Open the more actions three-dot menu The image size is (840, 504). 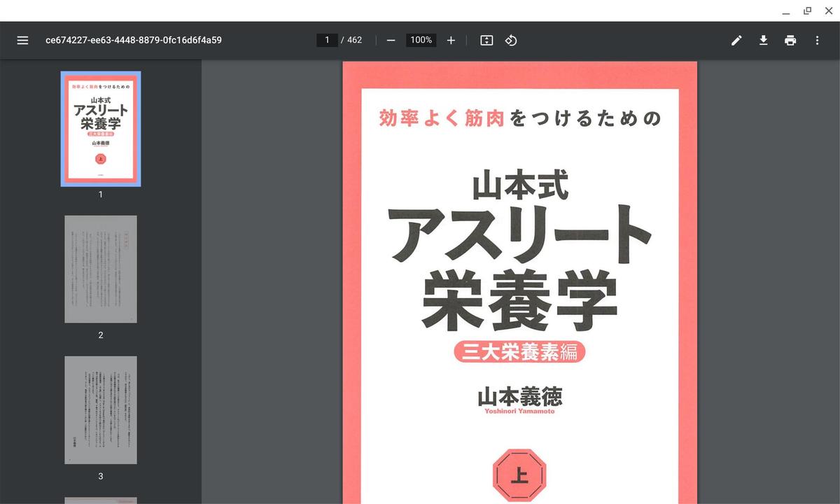click(817, 41)
